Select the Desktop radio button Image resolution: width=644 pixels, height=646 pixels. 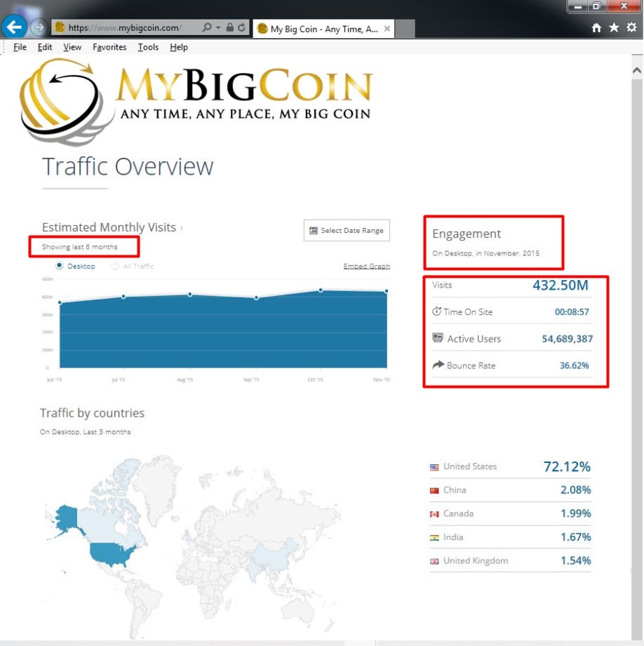click(60, 266)
